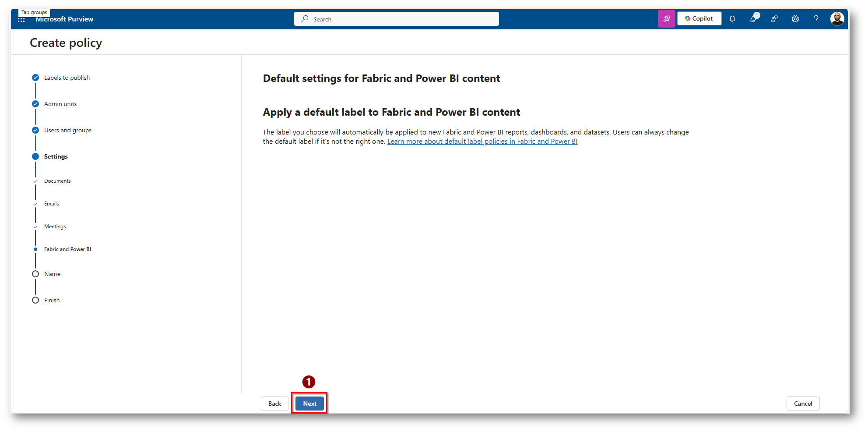Open the Help question mark icon
This screenshot has height=432, width=868.
pyautogui.click(x=816, y=19)
